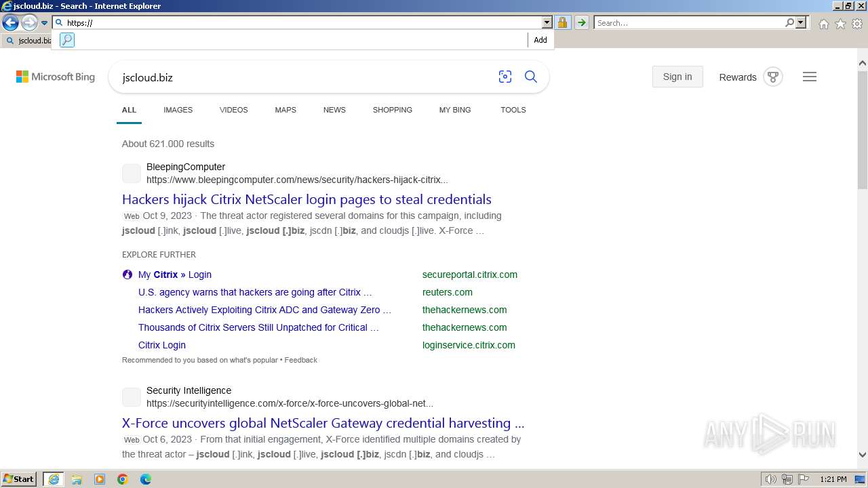Click the page scrollbar down arrow
This screenshot has width=868, height=488.
pos(863,455)
